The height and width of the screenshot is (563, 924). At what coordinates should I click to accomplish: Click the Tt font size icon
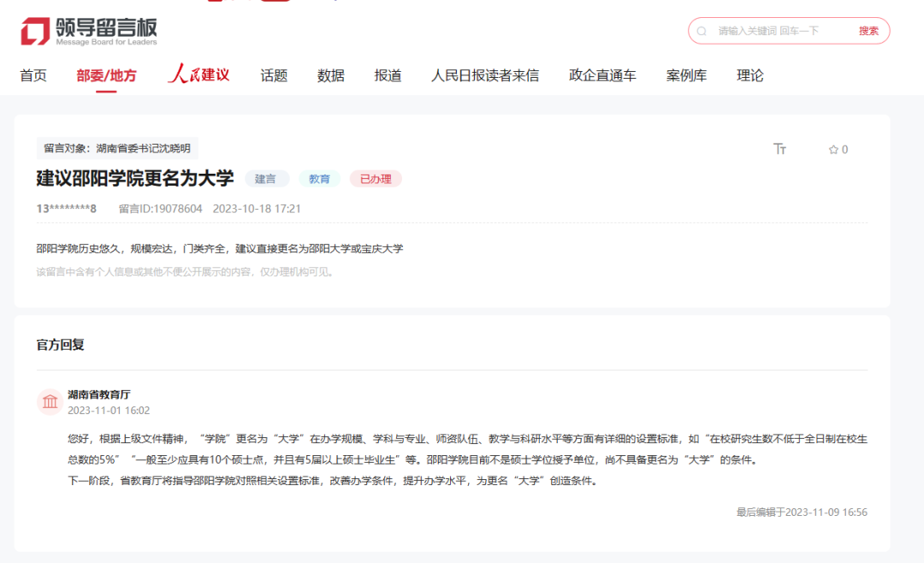[x=779, y=148]
